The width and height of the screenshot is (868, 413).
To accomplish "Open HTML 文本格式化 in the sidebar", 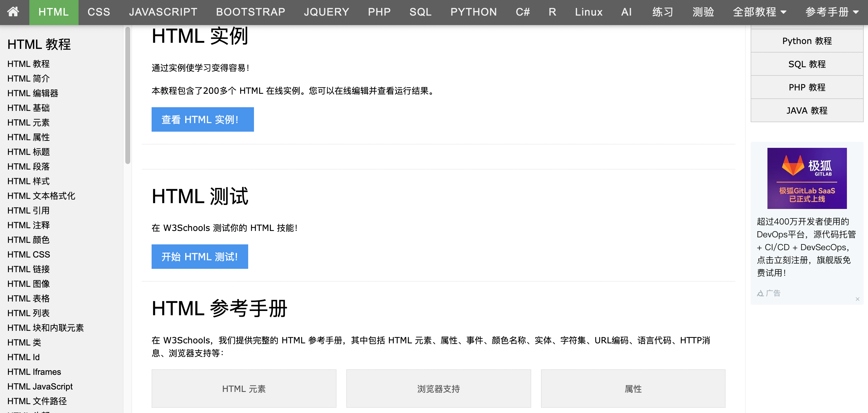I will 41,196.
